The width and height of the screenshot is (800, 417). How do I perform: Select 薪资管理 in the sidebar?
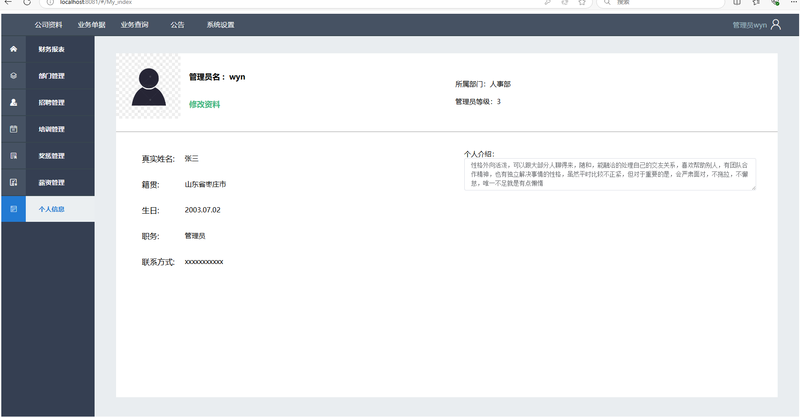[x=52, y=182]
